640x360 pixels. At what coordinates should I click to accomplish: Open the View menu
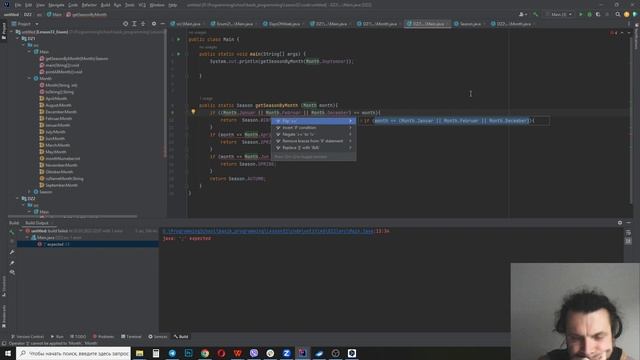40,5
